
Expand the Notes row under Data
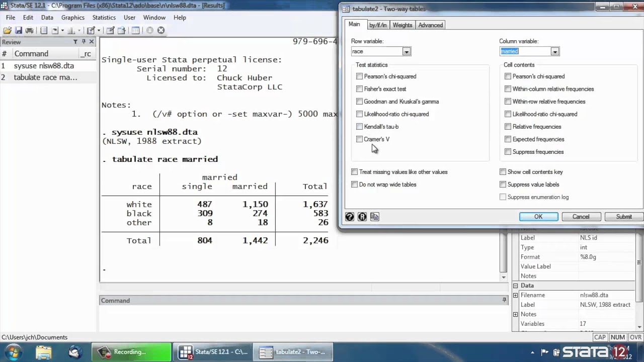click(515, 314)
